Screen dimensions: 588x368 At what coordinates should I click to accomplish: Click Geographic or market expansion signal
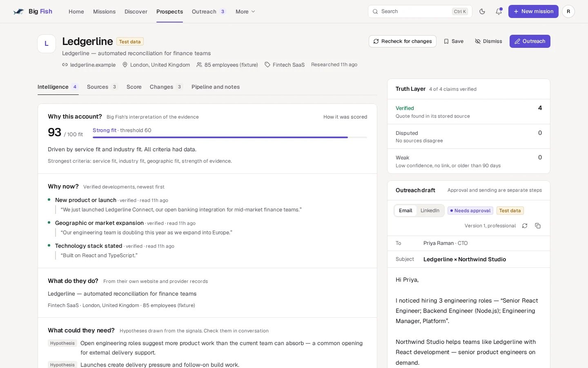point(99,223)
